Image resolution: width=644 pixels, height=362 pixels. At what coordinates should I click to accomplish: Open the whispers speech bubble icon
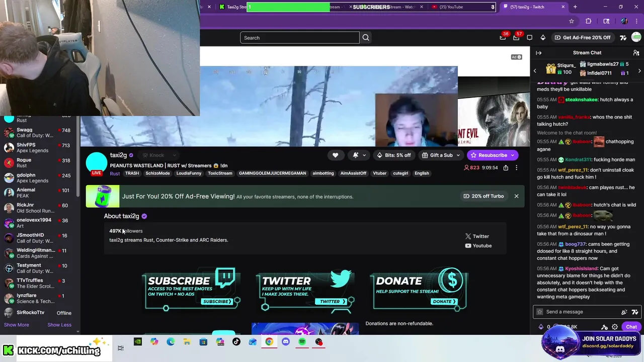point(529,38)
